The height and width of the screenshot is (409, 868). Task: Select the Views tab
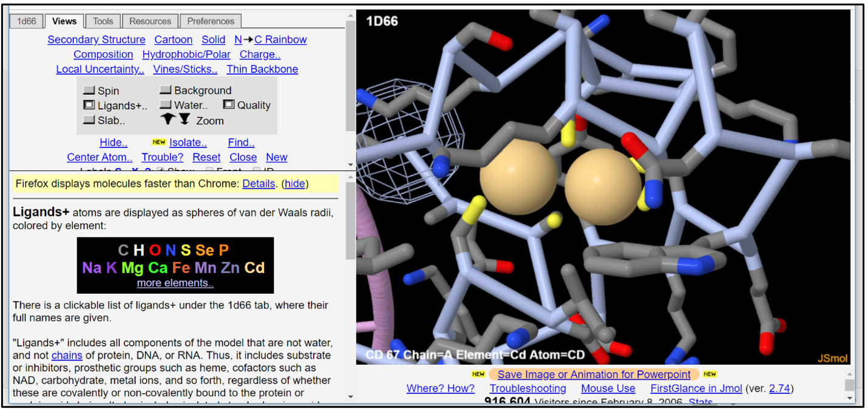64,21
